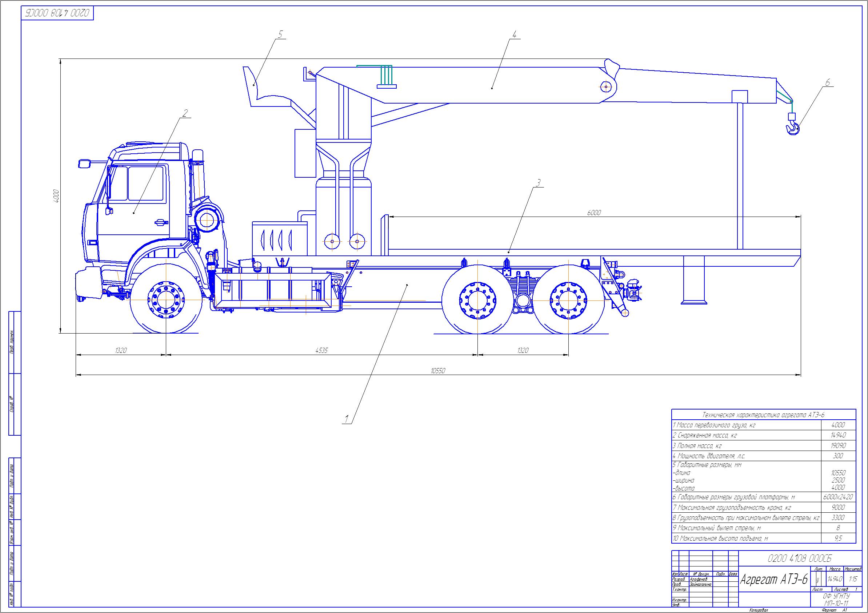Click callout number "6" next to the hook
This screenshot has width=868, height=613.
pyautogui.click(x=828, y=82)
